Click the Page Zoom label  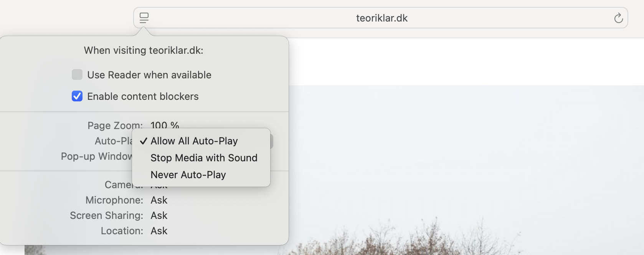click(115, 126)
